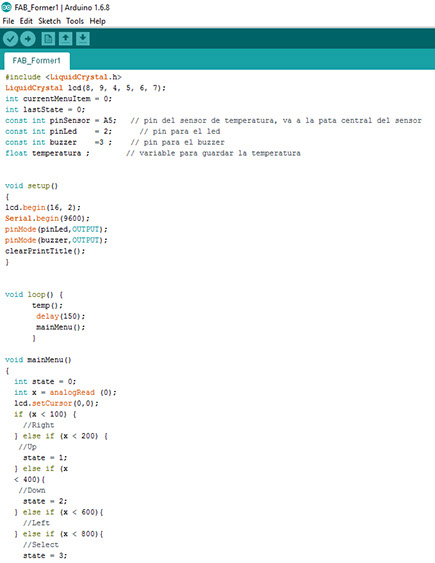435x563 pixels.
Task: Click the 'clearPrintTitle();' line
Action: [x=45, y=251]
